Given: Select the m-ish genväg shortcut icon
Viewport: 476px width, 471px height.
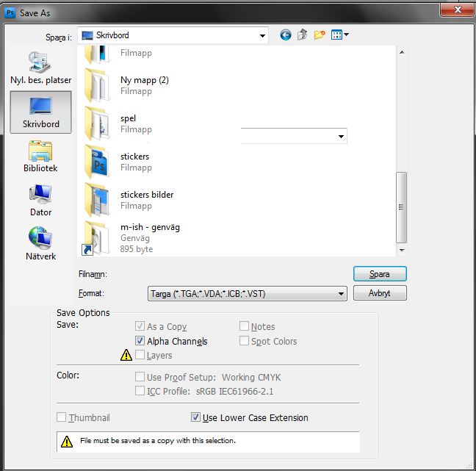Looking at the screenshot, I should coord(96,238).
